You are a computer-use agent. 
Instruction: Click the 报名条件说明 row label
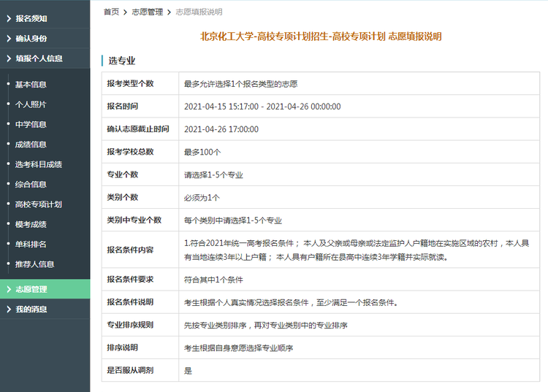pyautogui.click(x=130, y=302)
